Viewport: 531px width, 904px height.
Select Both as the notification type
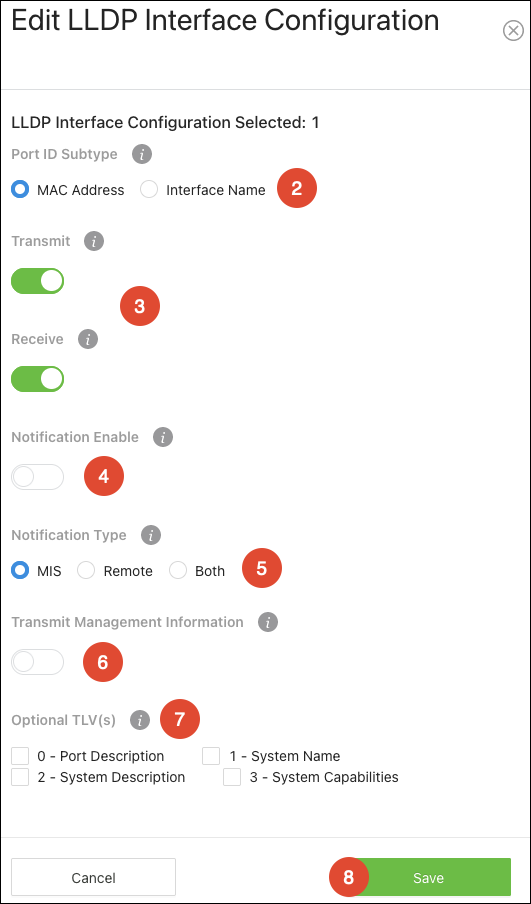pyautogui.click(x=178, y=571)
